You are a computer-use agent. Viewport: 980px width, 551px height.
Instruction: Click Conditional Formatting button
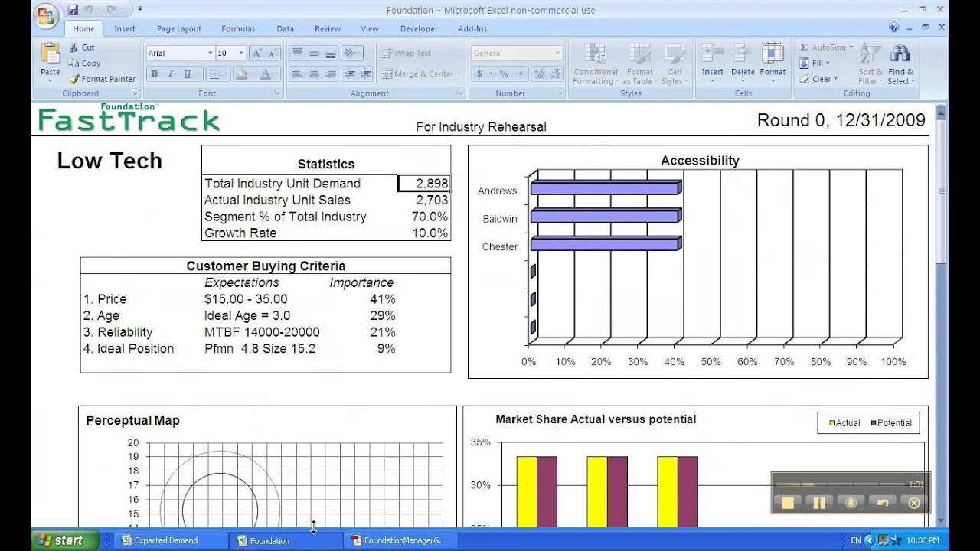click(596, 64)
